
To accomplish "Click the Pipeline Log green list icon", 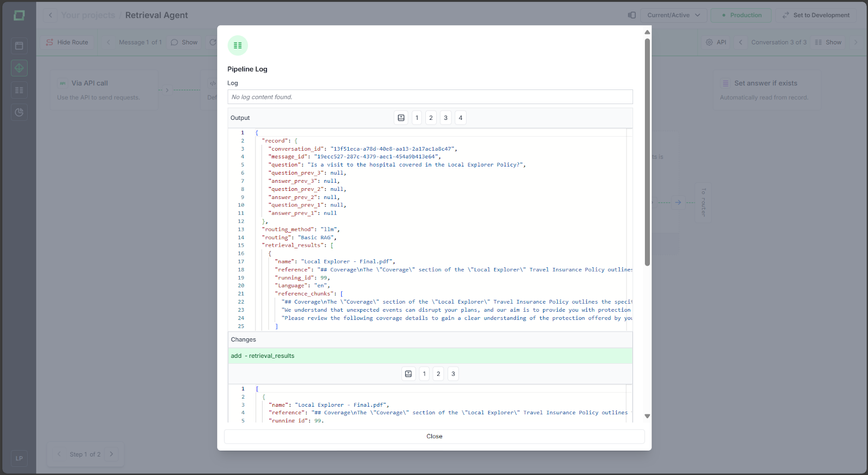I will point(238,46).
